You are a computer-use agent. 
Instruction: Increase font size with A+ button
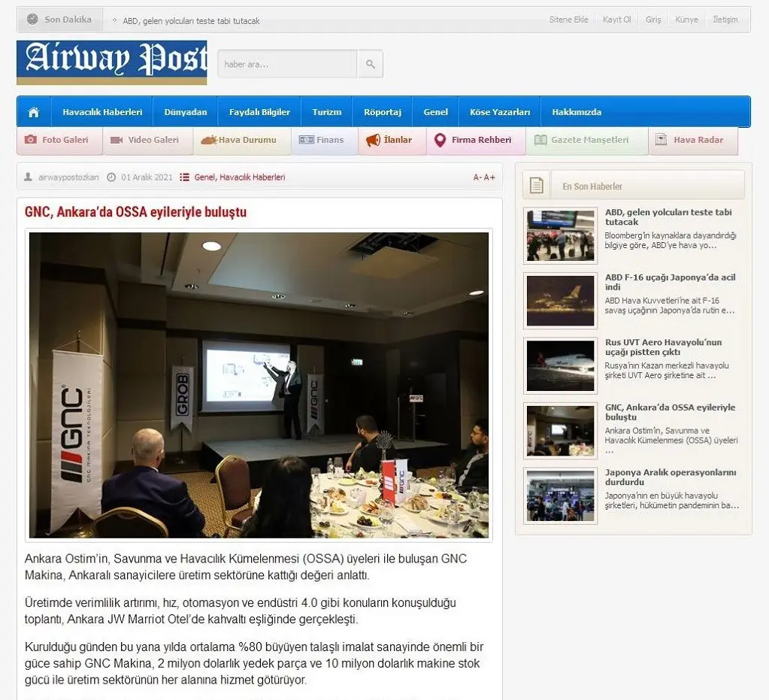pos(489,177)
